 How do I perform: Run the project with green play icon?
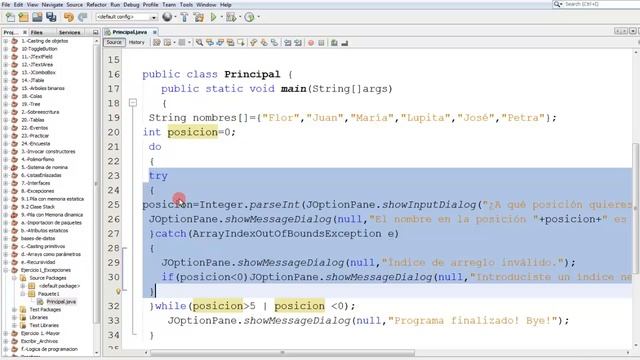[x=213, y=17]
